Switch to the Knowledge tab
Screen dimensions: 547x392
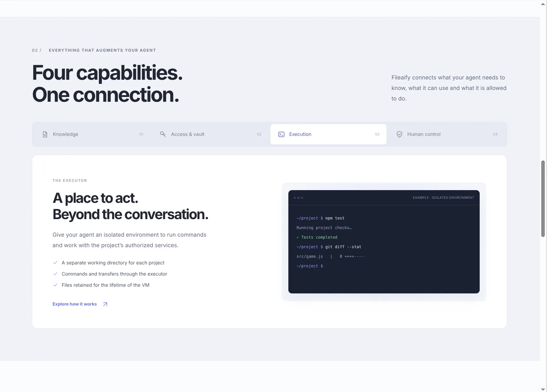(93, 134)
